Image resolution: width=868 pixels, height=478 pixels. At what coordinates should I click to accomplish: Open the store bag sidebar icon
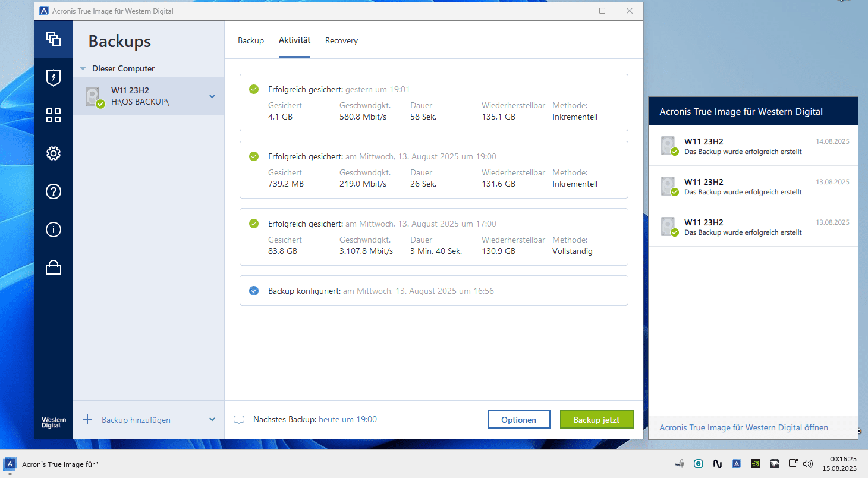pos(54,268)
